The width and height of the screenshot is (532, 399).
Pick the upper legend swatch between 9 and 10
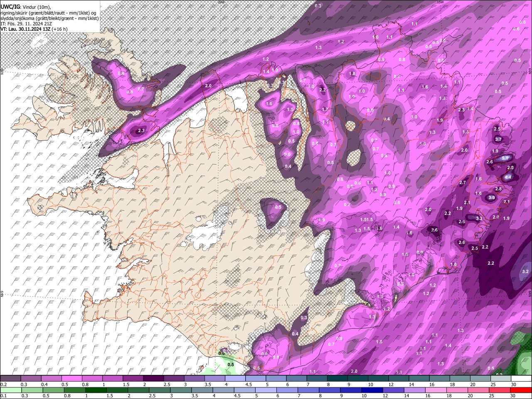[358, 379]
